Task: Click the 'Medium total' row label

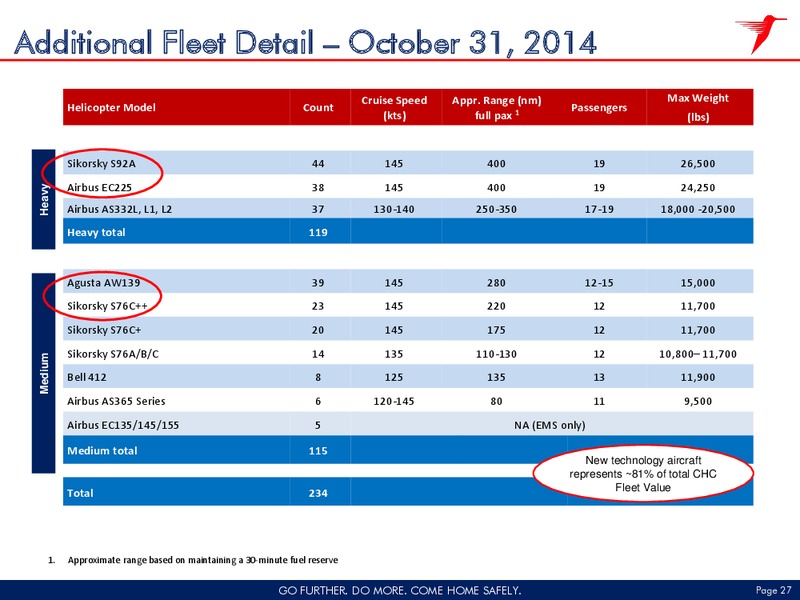Action: pos(102,451)
